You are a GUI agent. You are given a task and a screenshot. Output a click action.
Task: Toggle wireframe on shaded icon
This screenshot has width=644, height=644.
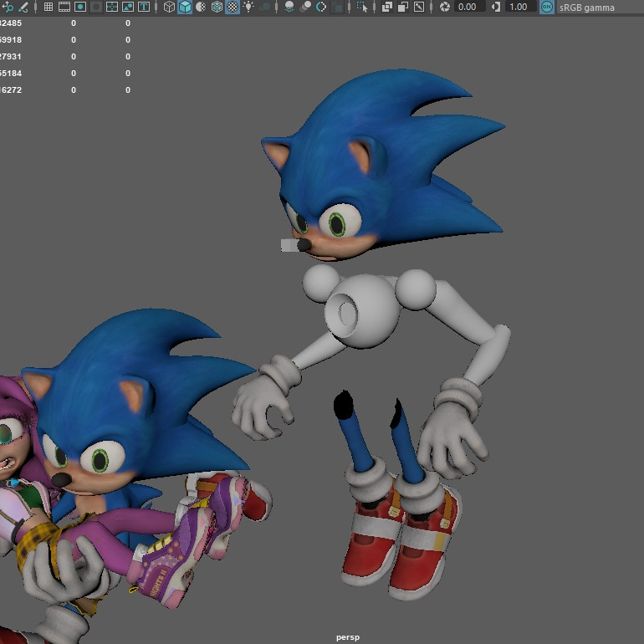point(217,7)
